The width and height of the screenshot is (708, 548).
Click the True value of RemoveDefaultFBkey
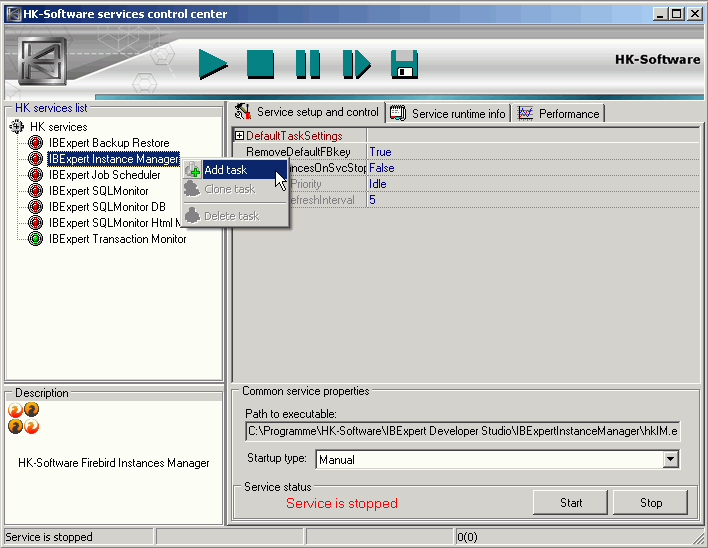[380, 152]
